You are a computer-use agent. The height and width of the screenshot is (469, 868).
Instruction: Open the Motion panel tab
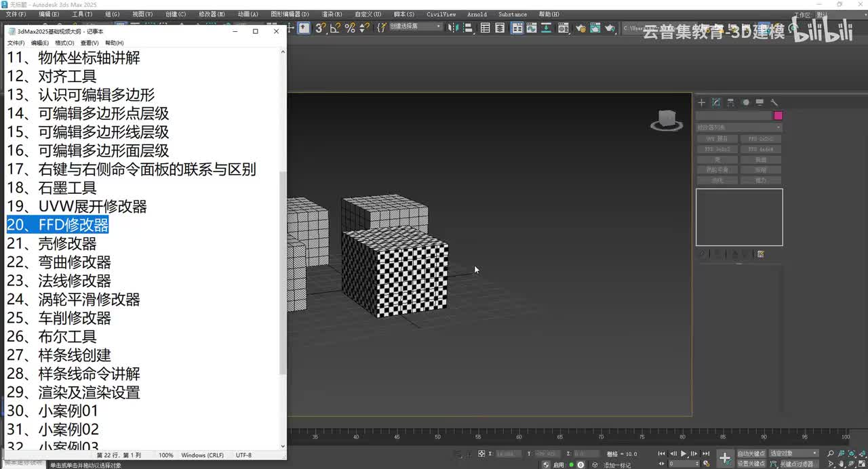tap(745, 102)
